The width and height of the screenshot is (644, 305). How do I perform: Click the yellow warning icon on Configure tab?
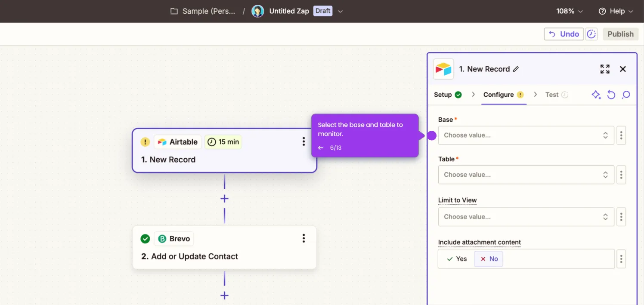(x=520, y=95)
